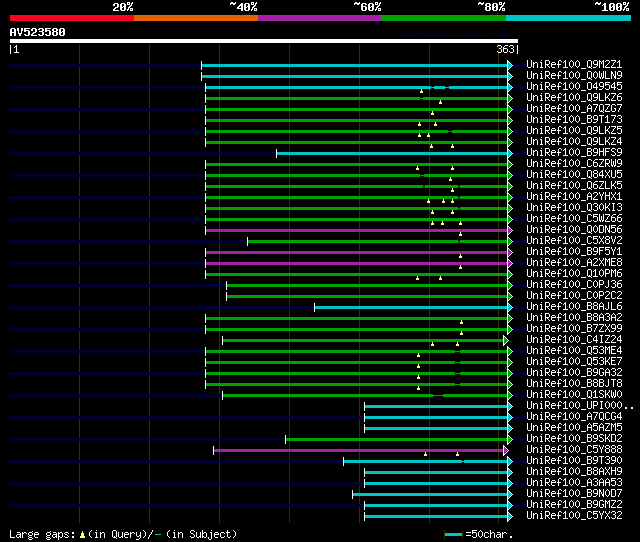Click the 'Large gaps' legend text
The height and width of the screenshot is (542, 640).
(x=42, y=535)
